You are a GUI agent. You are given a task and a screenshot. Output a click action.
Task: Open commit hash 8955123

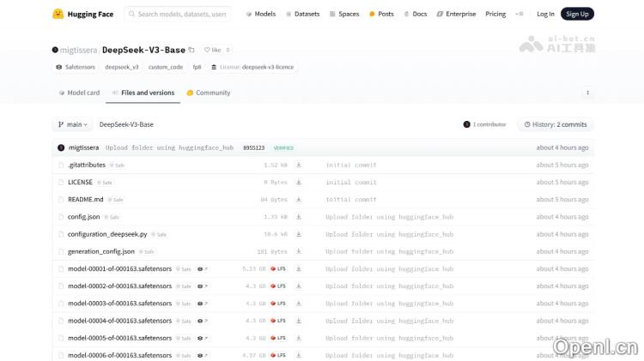point(254,147)
